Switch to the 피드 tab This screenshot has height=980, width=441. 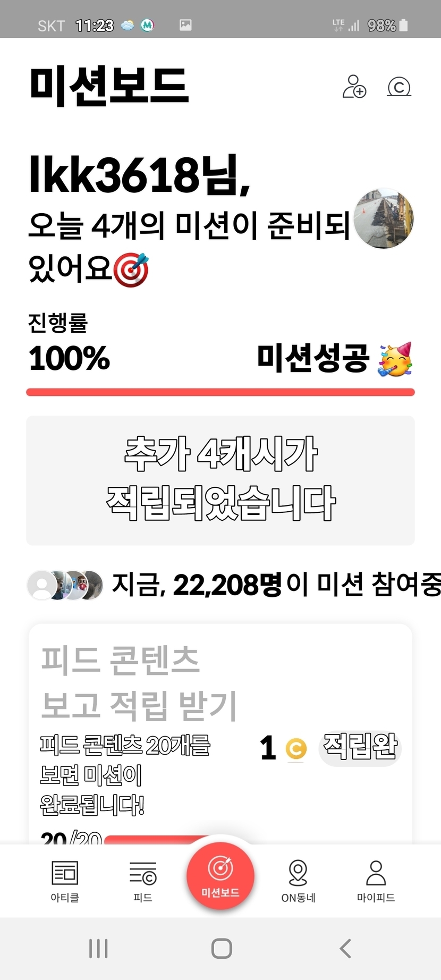pyautogui.click(x=143, y=881)
